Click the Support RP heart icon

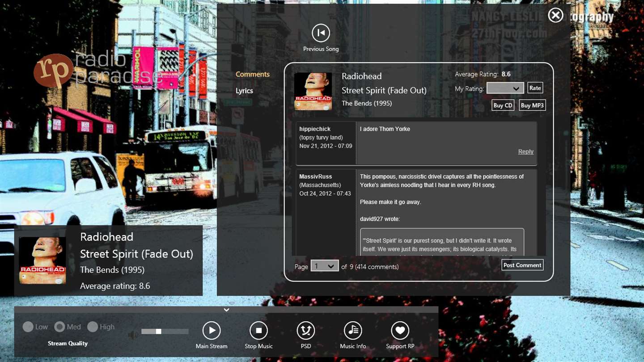[400, 331]
